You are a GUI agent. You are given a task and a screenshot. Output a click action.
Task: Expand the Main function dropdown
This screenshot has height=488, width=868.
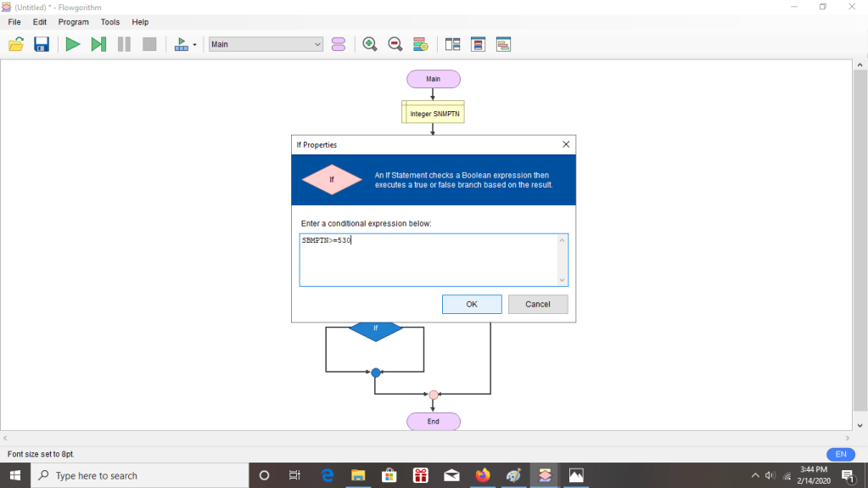[317, 44]
